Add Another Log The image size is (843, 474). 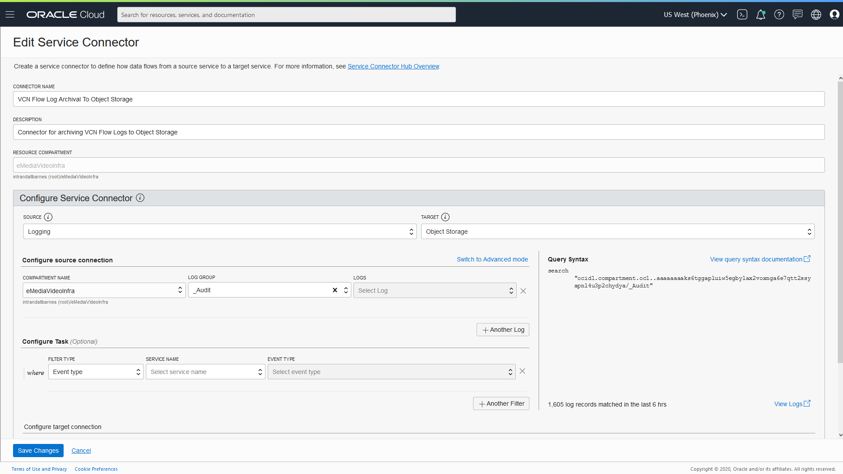[503, 330]
